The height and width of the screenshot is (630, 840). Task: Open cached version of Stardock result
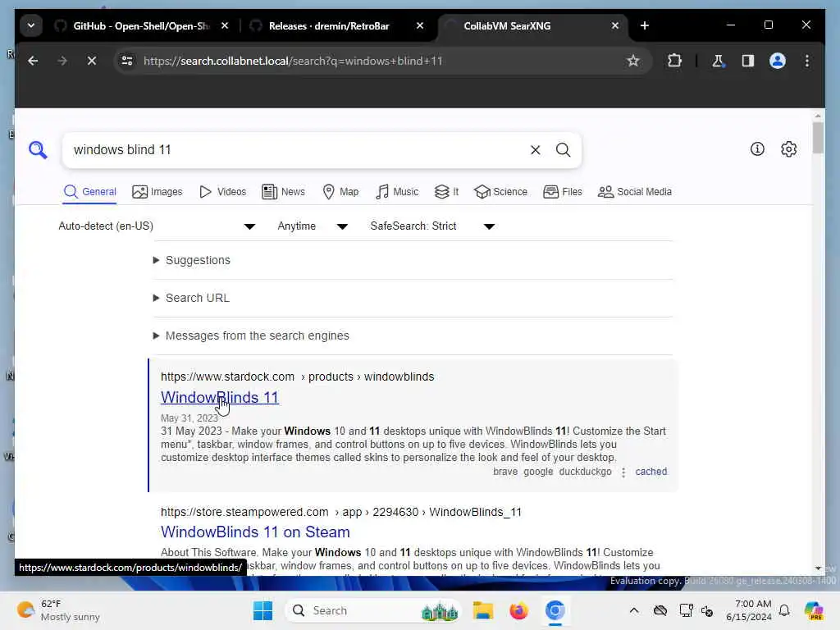651,472
